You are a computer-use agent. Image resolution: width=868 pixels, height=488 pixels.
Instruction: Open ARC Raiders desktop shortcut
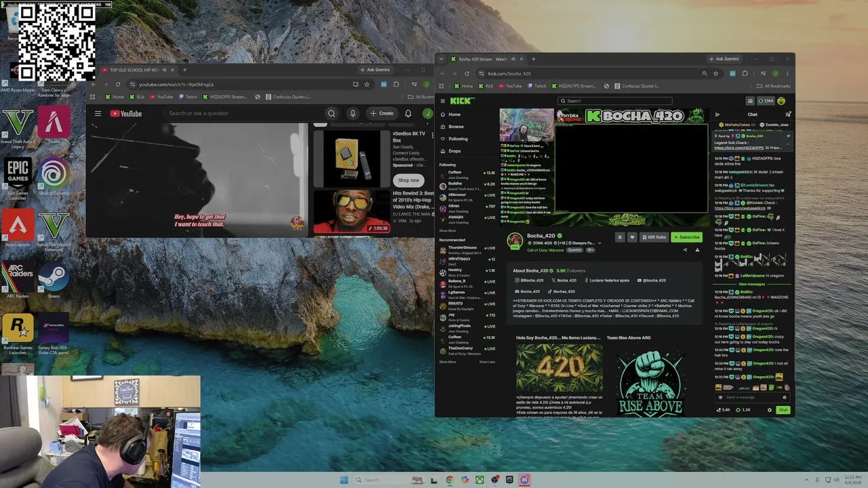[18, 281]
